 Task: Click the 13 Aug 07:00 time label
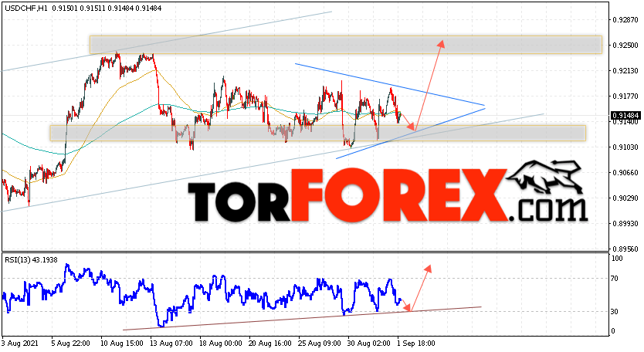(171, 343)
